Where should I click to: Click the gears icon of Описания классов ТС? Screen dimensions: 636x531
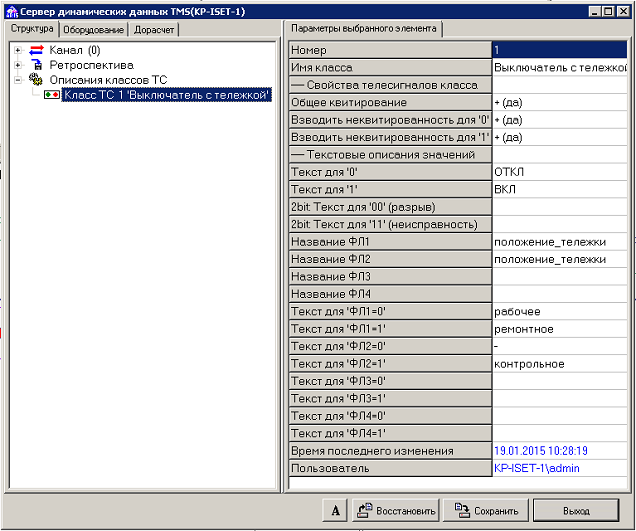(x=37, y=79)
